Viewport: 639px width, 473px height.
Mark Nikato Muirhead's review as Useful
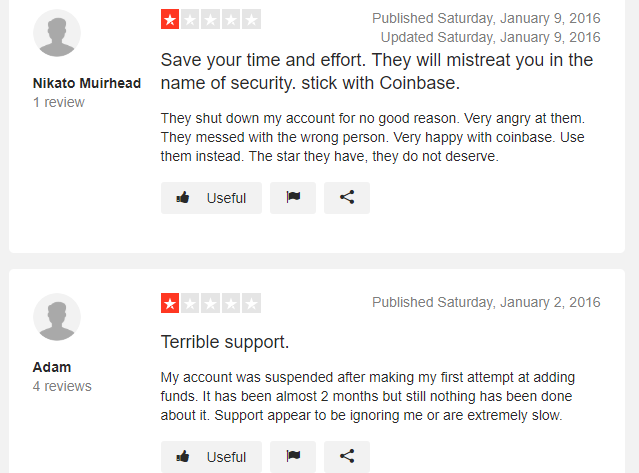211,198
